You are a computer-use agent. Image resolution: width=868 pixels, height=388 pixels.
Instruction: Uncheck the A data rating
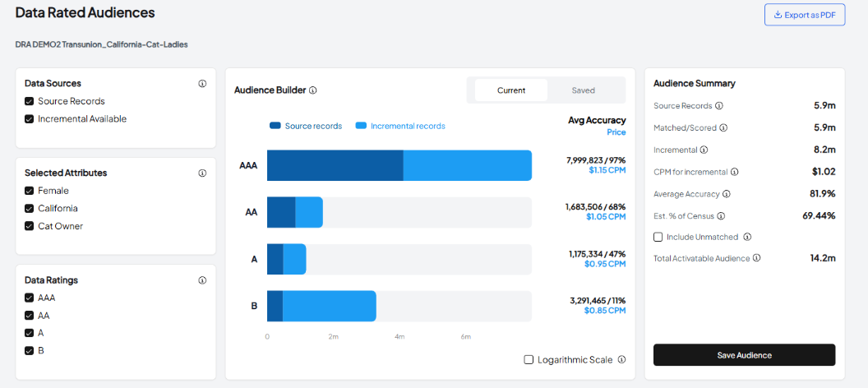pos(30,333)
